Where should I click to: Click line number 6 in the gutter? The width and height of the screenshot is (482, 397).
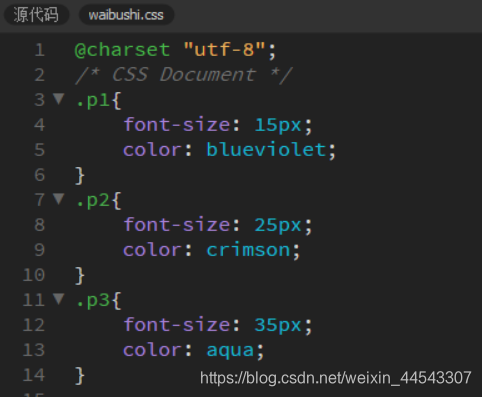tap(40, 175)
